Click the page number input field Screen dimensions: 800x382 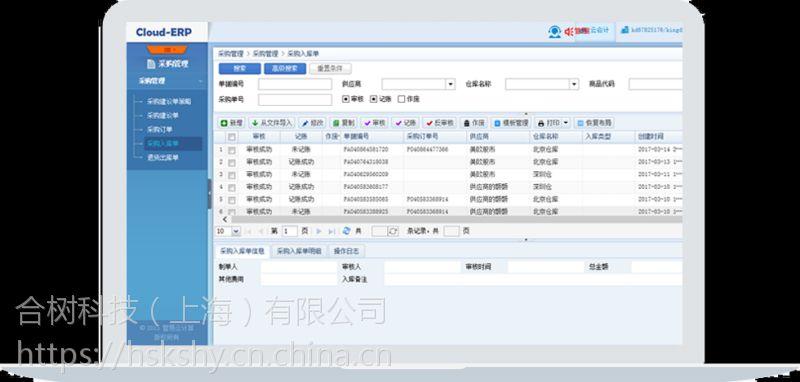[290, 232]
